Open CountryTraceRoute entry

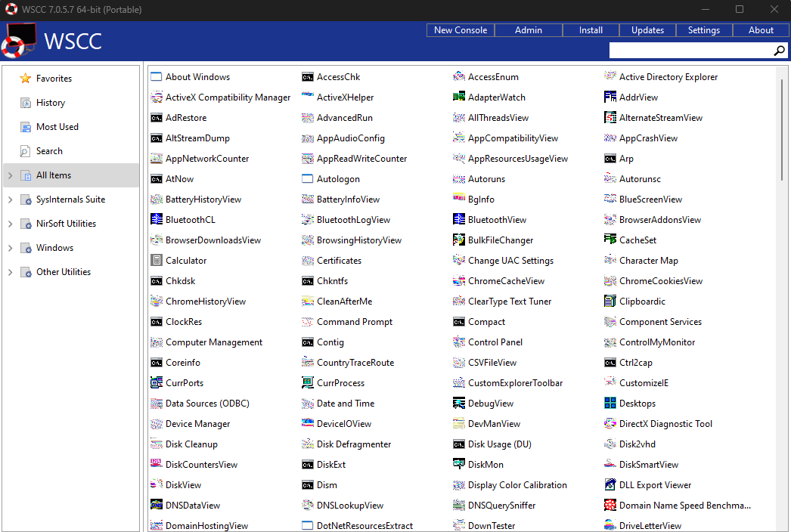355,363
